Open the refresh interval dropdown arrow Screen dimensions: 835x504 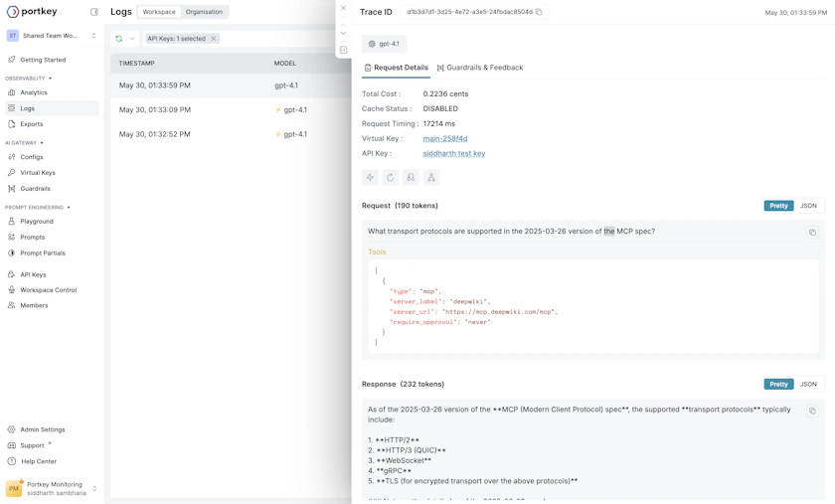point(132,39)
